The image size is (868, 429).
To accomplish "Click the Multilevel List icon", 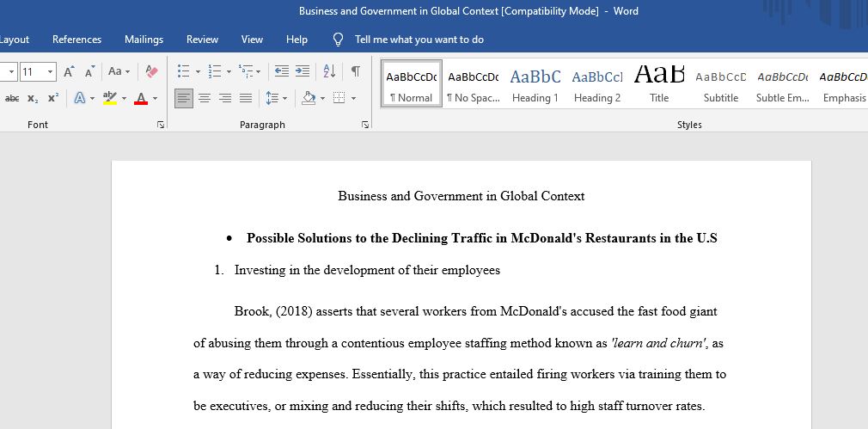I will click(x=246, y=71).
